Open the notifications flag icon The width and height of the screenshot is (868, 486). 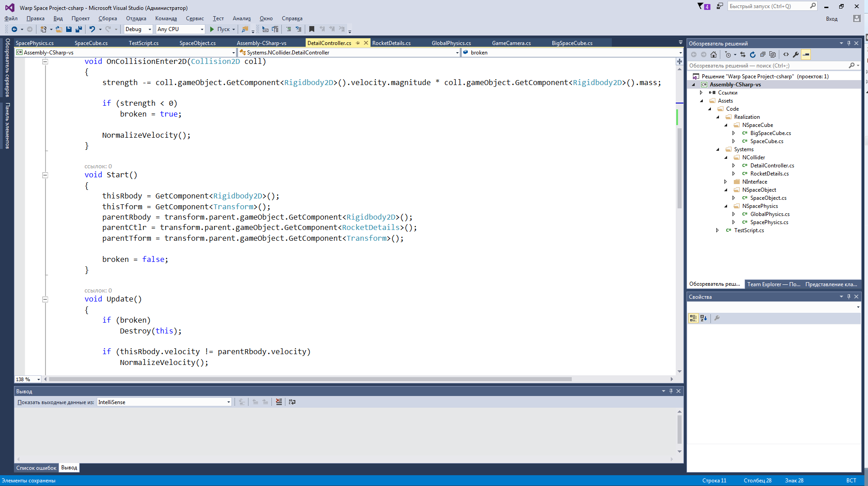701,6
